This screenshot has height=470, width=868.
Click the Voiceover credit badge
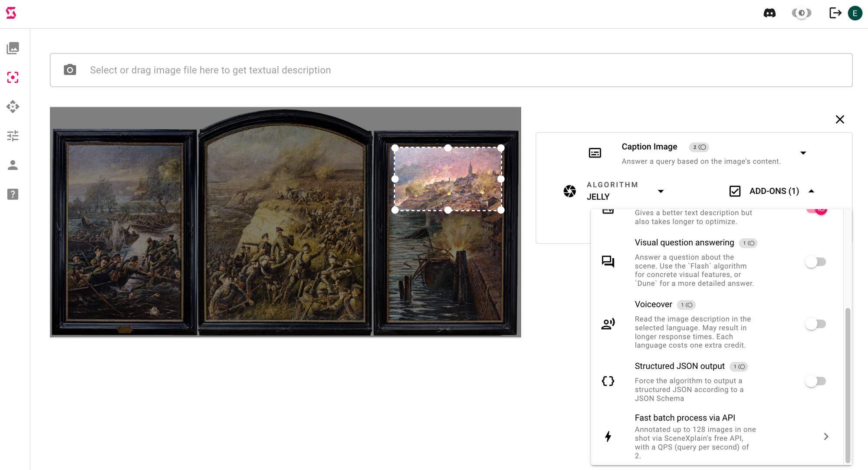point(687,305)
